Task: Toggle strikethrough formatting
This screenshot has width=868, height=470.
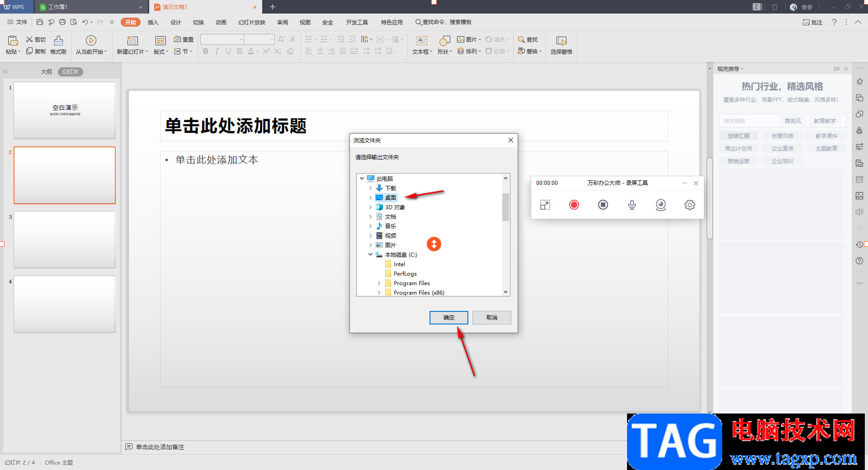Action: pyautogui.click(x=240, y=52)
